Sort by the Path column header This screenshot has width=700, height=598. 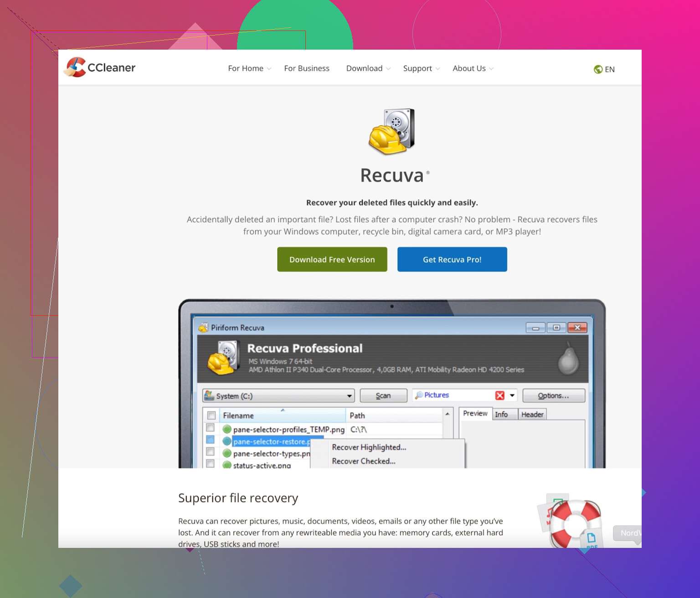click(394, 415)
